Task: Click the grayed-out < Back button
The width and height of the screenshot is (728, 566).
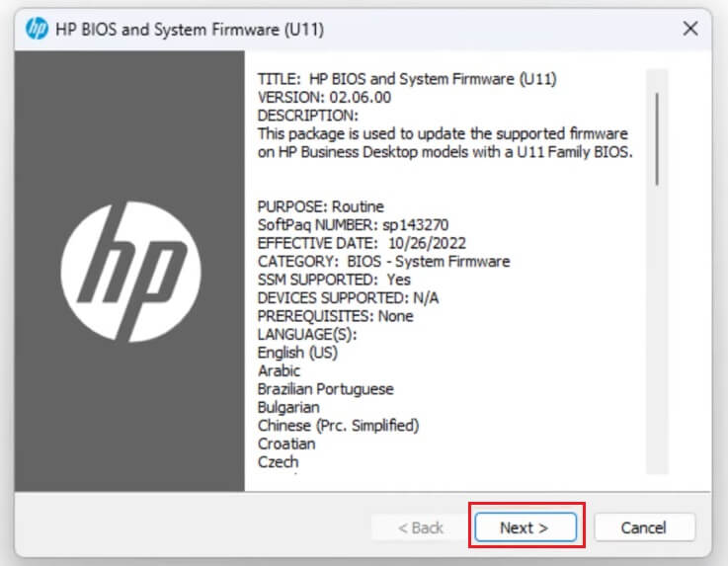Action: 421,527
